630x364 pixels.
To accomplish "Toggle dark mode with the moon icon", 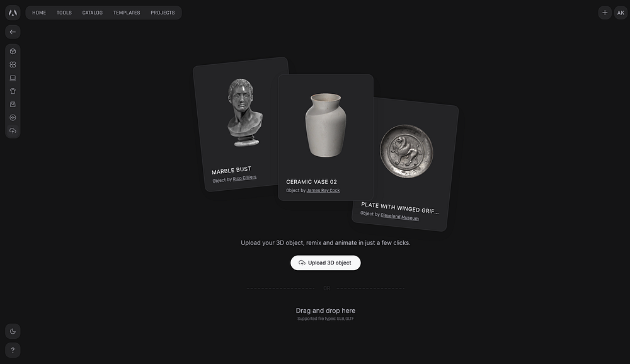I will pos(13,331).
